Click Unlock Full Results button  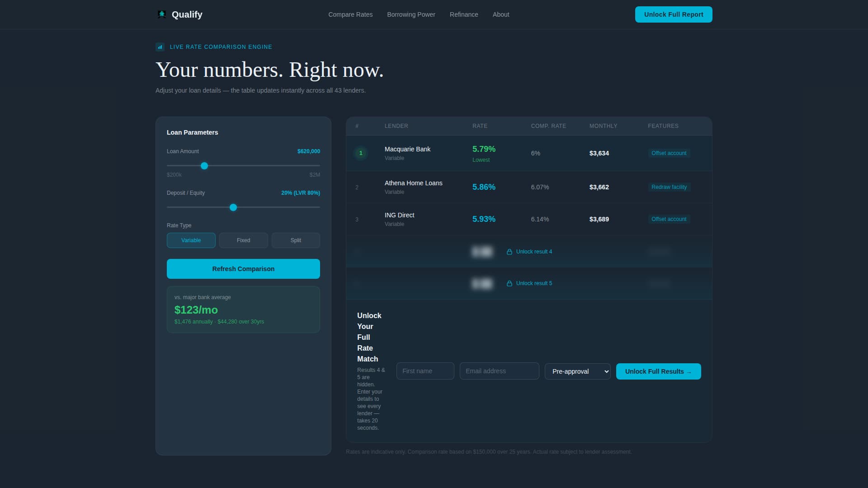[659, 371]
